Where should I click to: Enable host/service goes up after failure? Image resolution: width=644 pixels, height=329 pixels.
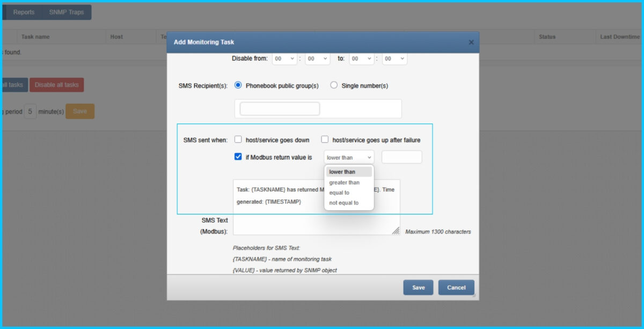[x=325, y=140]
